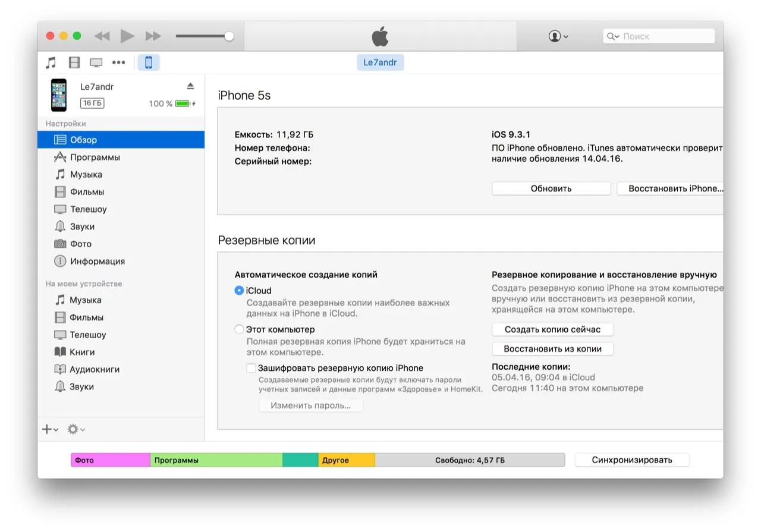Open Звуки under На моем устройстве
This screenshot has width=761, height=532.
coord(121,386)
